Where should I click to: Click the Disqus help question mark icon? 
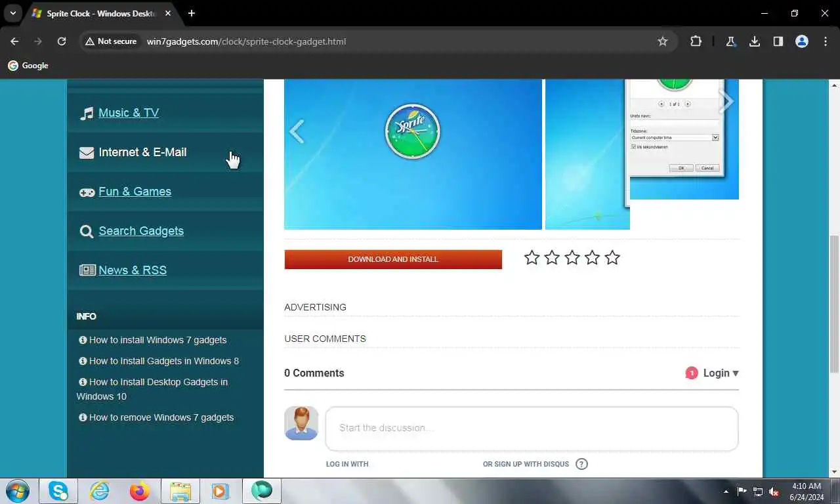click(581, 464)
